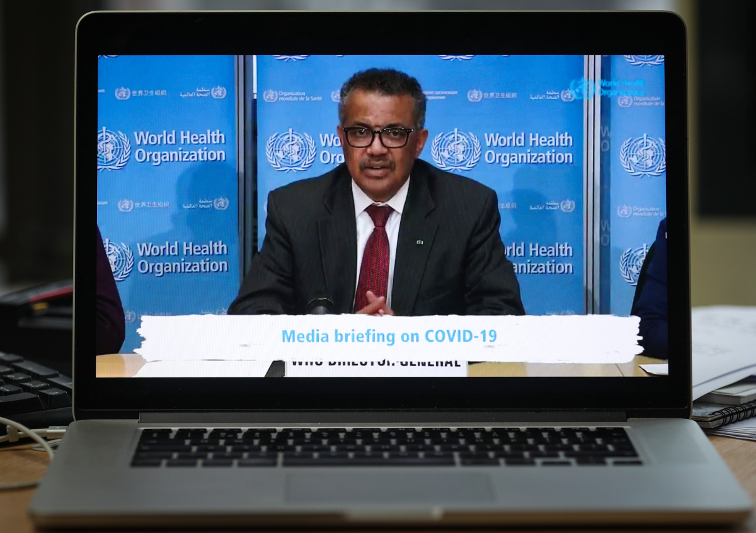
Task: Click the laptop trackpad
Action: (x=388, y=488)
